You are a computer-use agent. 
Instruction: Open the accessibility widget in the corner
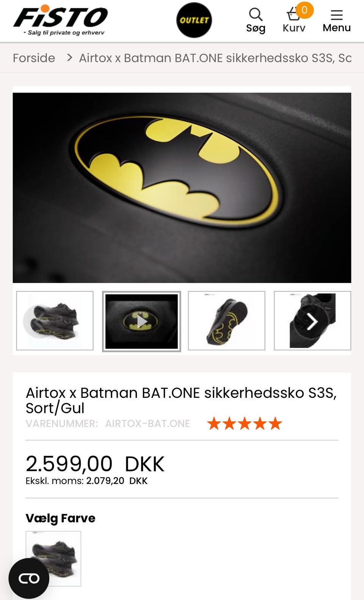[x=29, y=578]
